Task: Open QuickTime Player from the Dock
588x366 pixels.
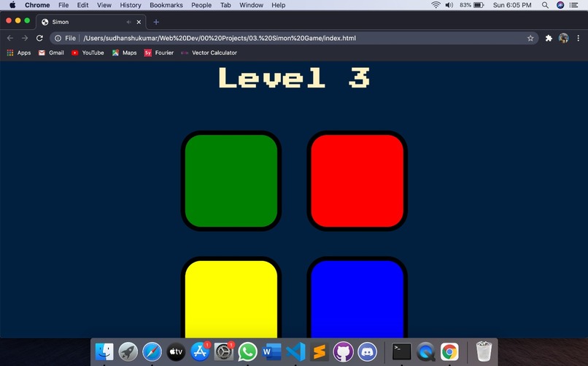Action: (x=425, y=351)
